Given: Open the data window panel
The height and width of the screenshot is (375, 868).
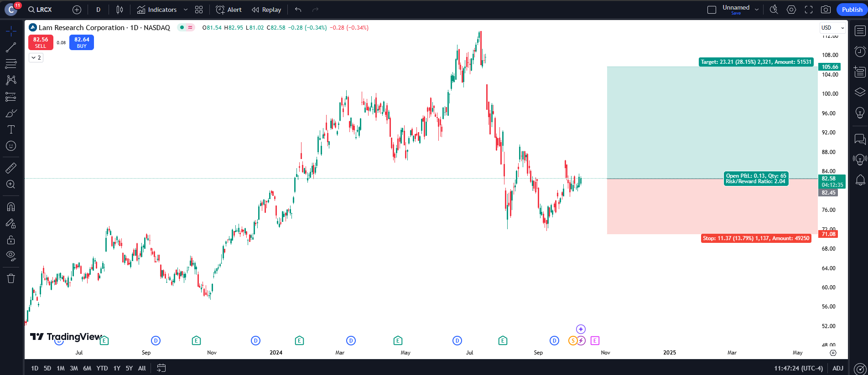Looking at the screenshot, I should click(x=860, y=72).
